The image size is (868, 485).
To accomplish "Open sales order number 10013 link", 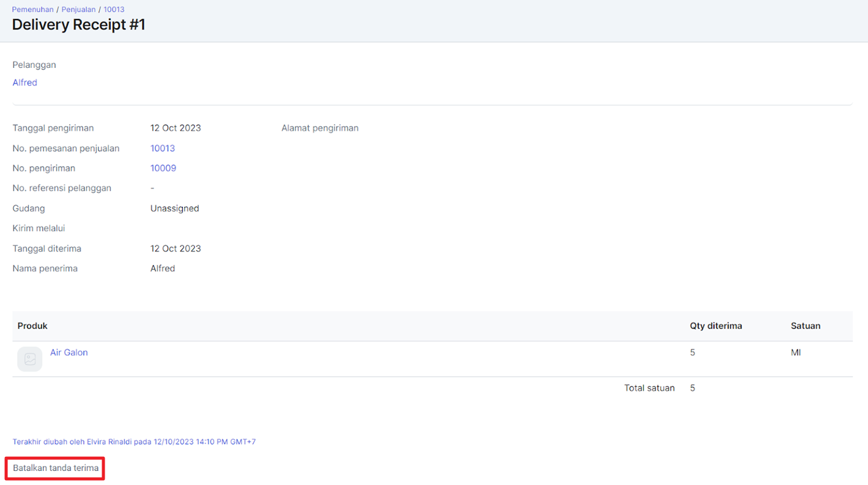I will click(x=163, y=148).
